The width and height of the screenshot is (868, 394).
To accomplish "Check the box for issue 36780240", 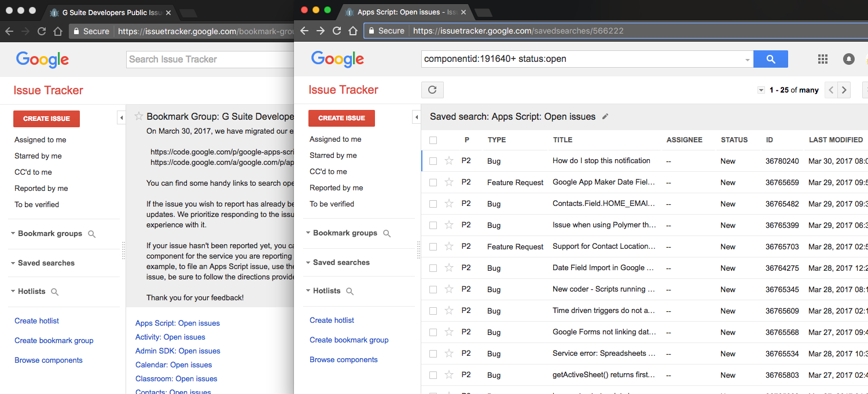I will [433, 161].
